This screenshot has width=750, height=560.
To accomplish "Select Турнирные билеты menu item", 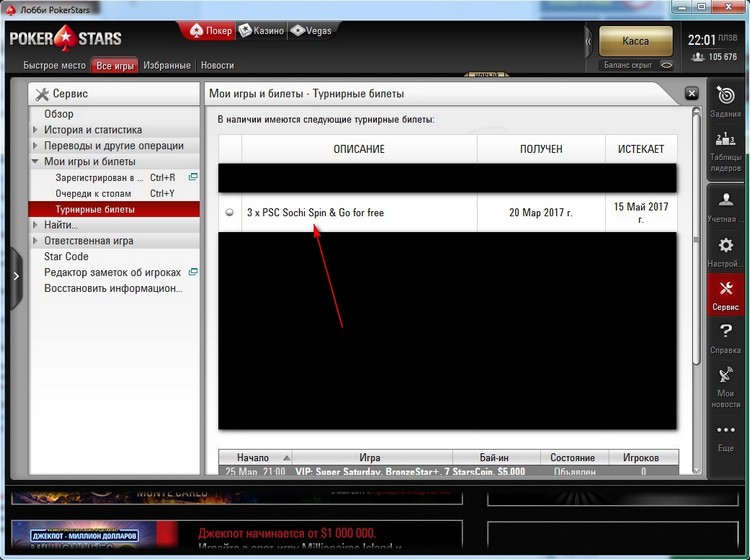I will pyautogui.click(x=114, y=209).
